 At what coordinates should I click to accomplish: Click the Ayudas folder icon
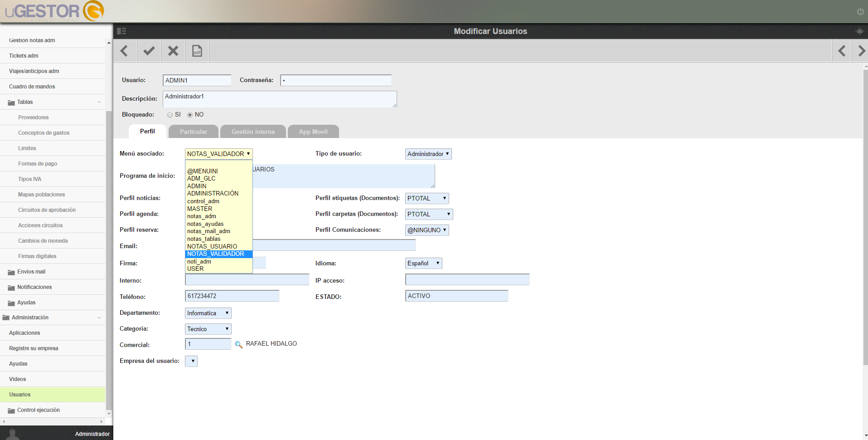tap(11, 303)
